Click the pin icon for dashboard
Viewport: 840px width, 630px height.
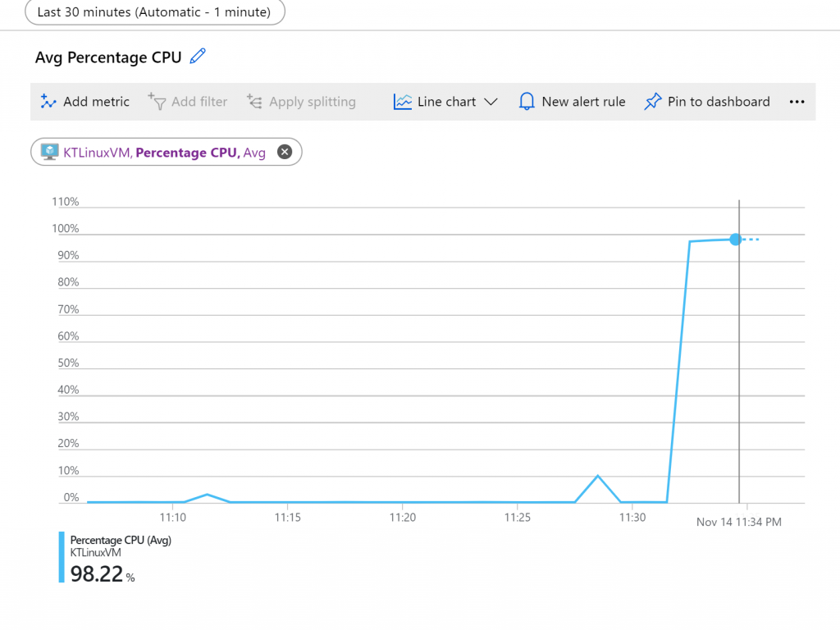pos(653,102)
